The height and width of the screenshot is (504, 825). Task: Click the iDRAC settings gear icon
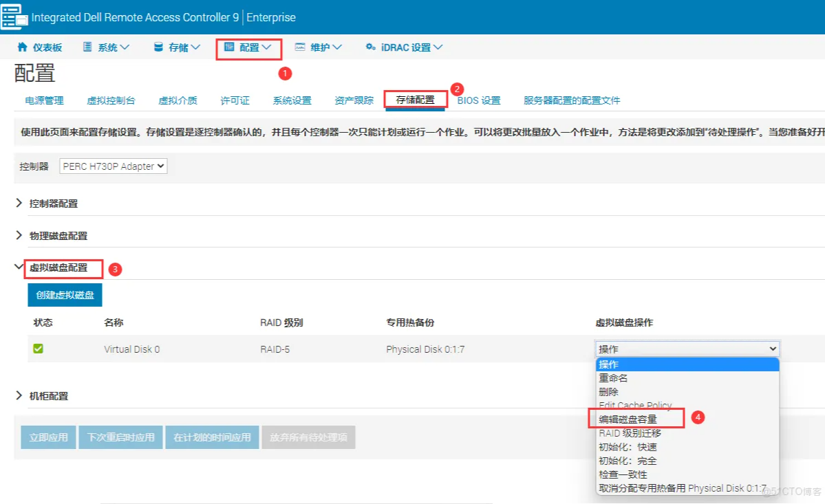370,47
